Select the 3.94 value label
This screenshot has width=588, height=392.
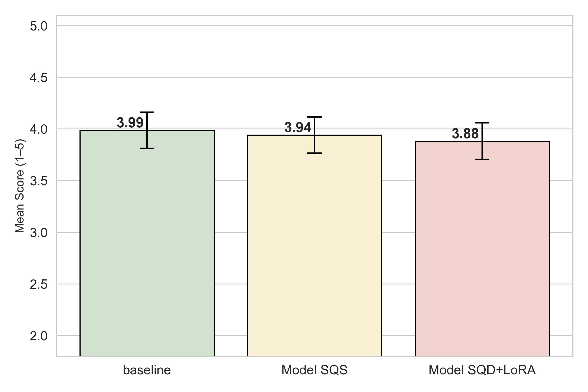[297, 127]
